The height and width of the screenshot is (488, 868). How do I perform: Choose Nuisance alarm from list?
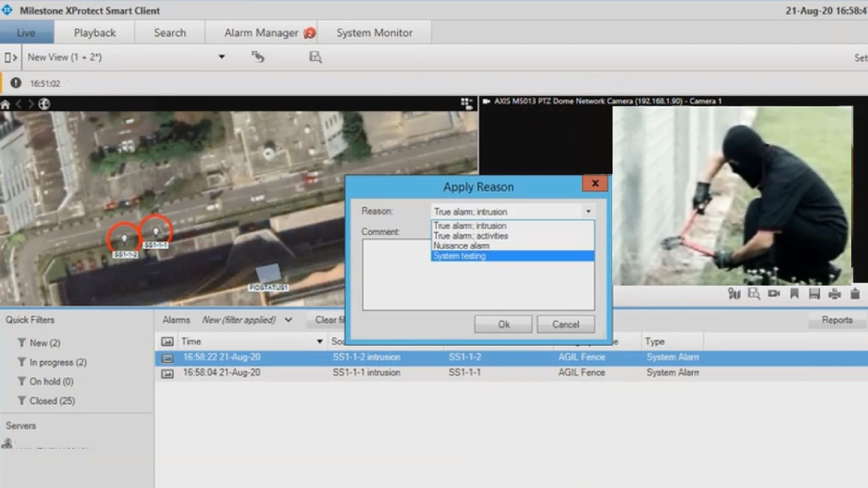[513, 245]
